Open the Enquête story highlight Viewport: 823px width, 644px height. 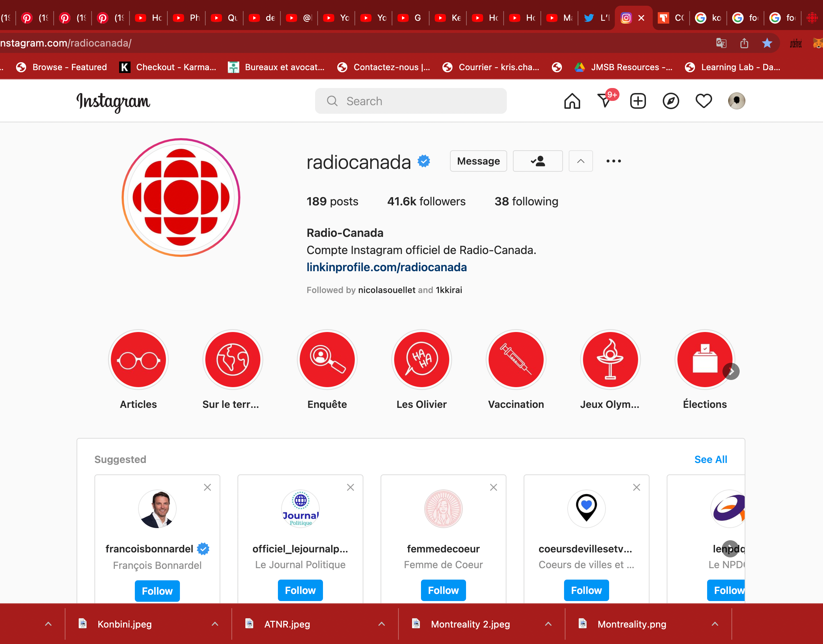coord(327,360)
